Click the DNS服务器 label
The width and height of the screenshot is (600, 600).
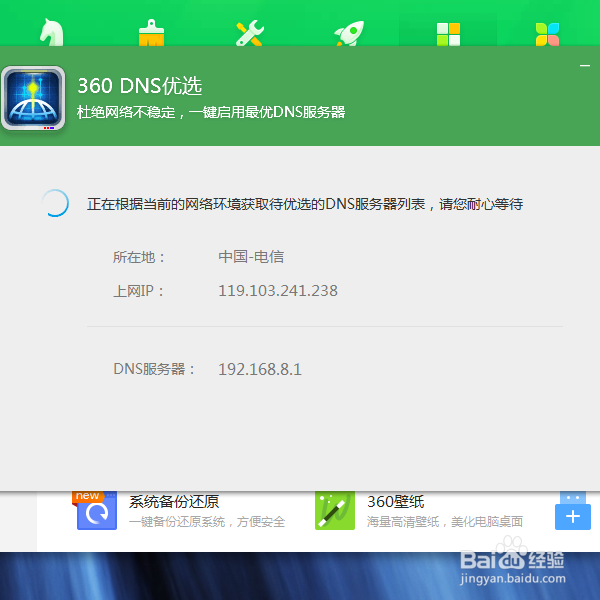pyautogui.click(x=154, y=369)
